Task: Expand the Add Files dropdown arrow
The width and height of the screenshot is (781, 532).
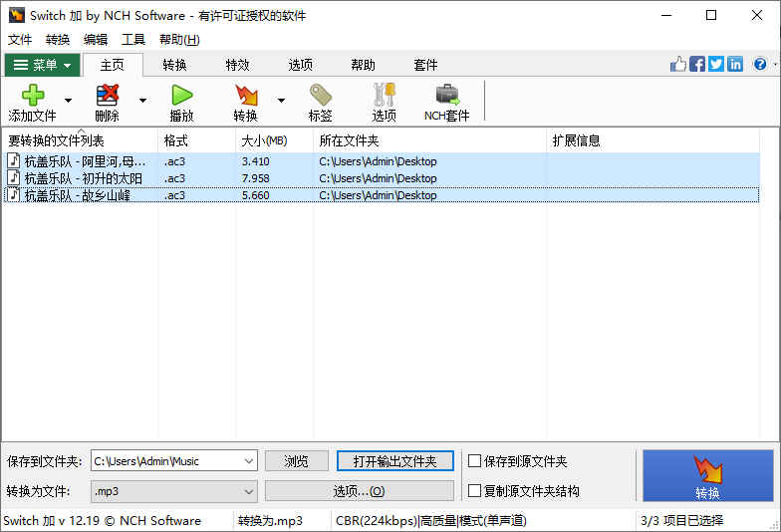Action: click(x=68, y=101)
